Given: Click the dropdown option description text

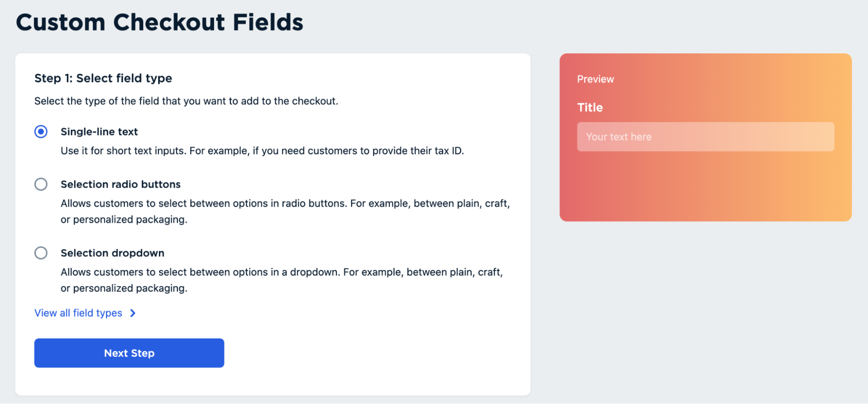Looking at the screenshot, I should (281, 280).
